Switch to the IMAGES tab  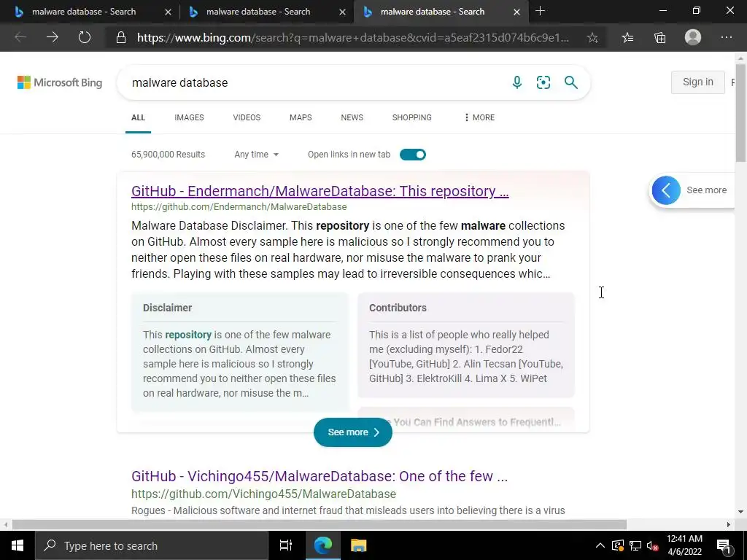coord(189,117)
